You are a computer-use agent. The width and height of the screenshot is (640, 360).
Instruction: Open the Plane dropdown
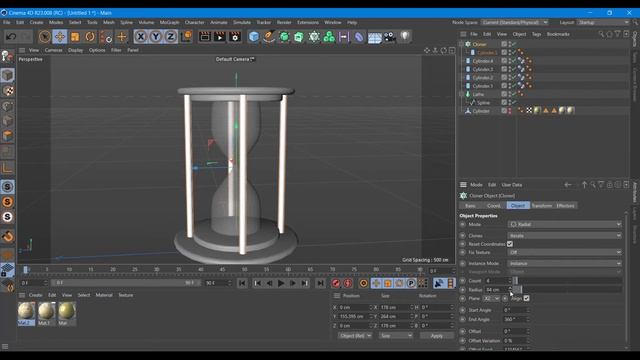491,299
